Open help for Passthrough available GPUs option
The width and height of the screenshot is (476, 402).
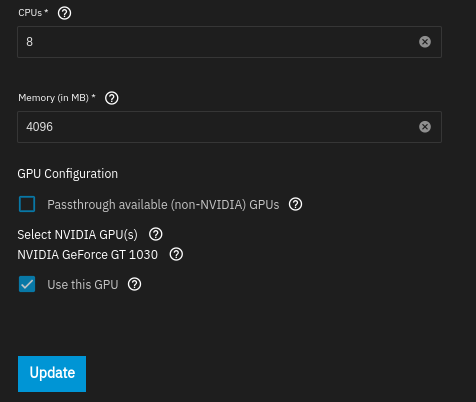[295, 204]
